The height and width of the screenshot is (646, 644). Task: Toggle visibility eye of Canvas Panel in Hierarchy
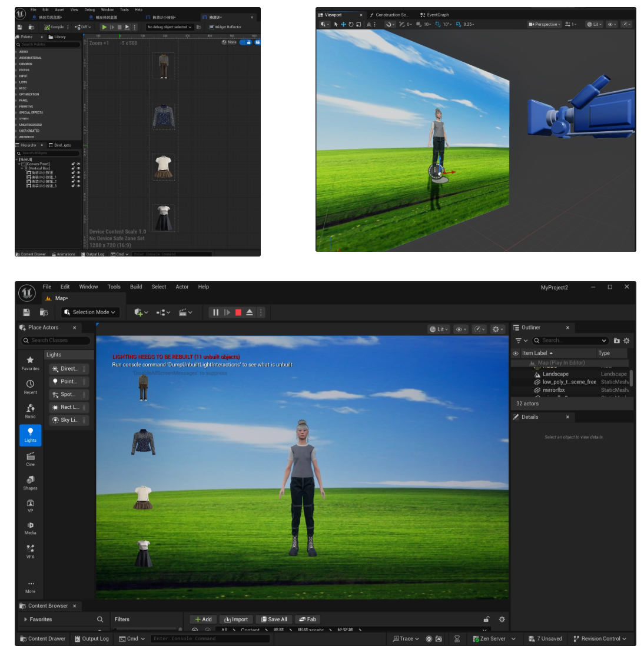tap(78, 164)
